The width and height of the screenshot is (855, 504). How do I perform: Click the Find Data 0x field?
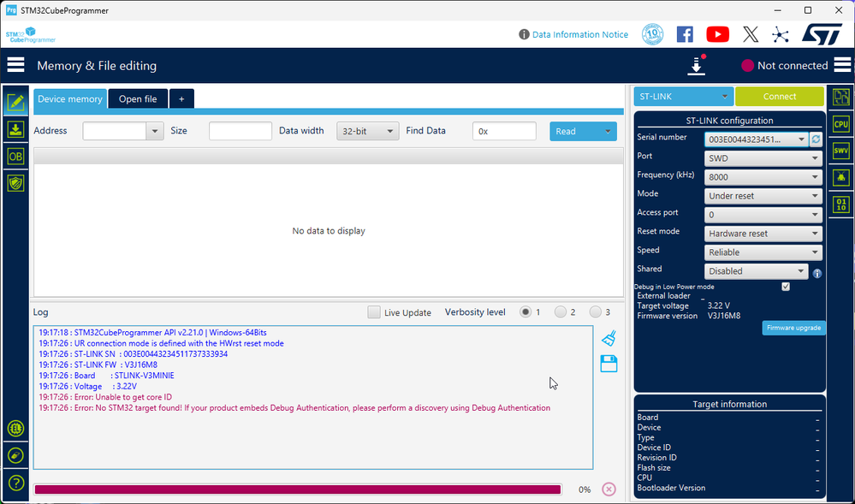tap(504, 131)
